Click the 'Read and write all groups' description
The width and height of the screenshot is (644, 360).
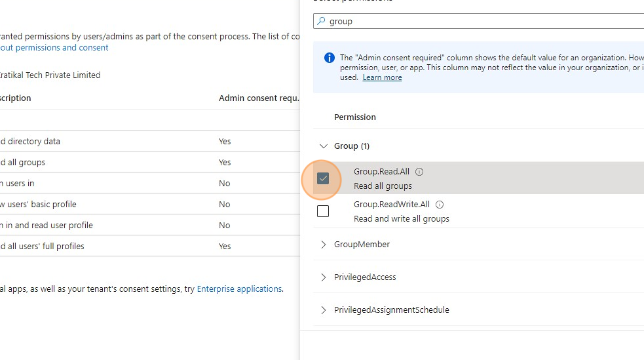click(401, 219)
